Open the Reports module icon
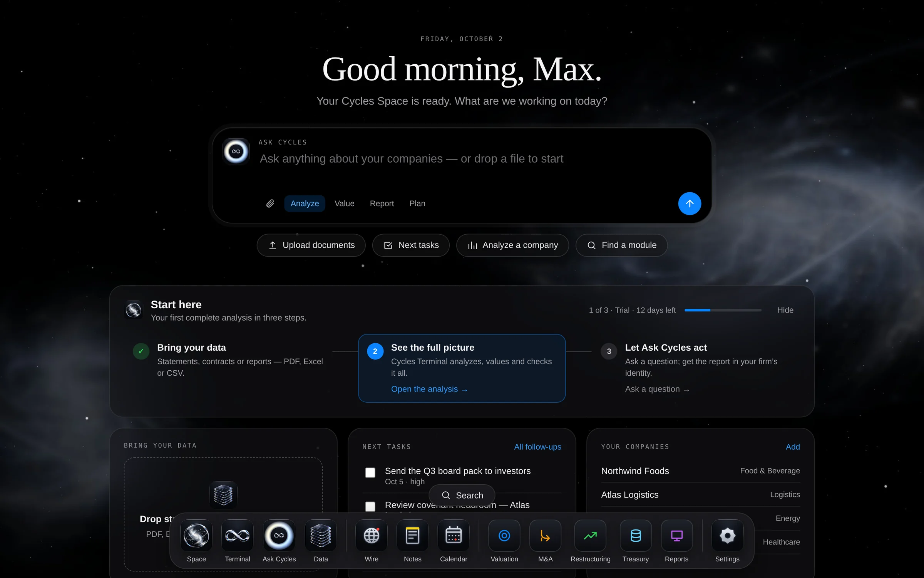The width and height of the screenshot is (924, 578). [676, 536]
